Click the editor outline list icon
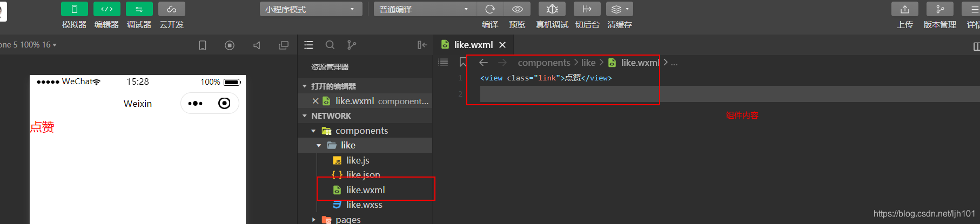The width and height of the screenshot is (980, 224). tap(443, 62)
